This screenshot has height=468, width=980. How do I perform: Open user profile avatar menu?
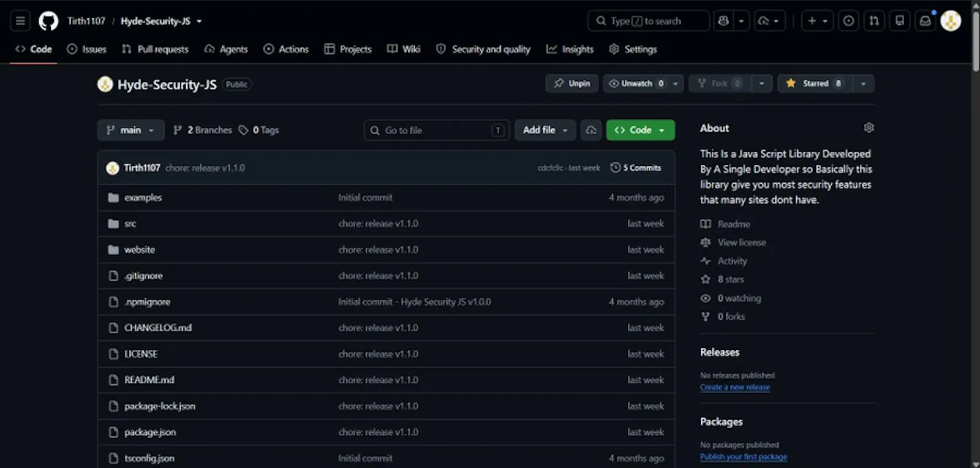(x=951, y=21)
